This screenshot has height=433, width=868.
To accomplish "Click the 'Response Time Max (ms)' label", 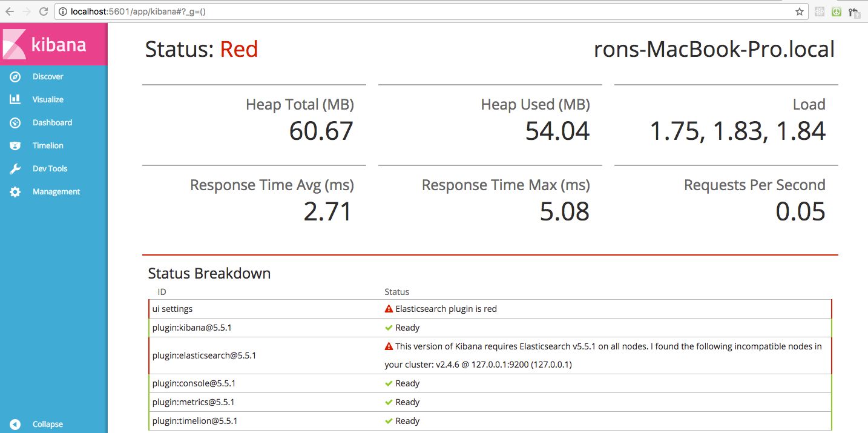I will 506,185.
